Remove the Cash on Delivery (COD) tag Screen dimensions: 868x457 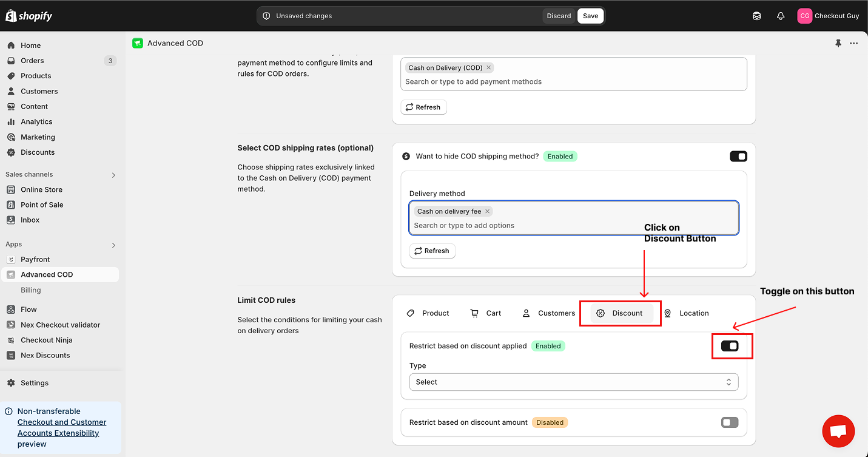(x=489, y=68)
